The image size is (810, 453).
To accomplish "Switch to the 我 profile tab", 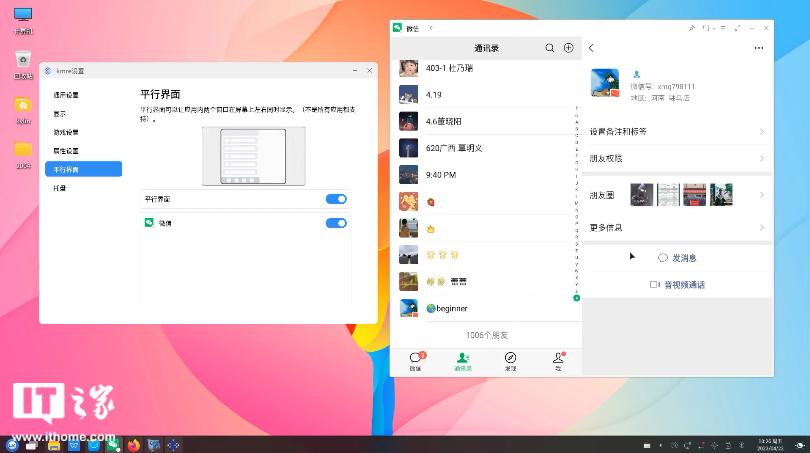I will click(x=558, y=361).
